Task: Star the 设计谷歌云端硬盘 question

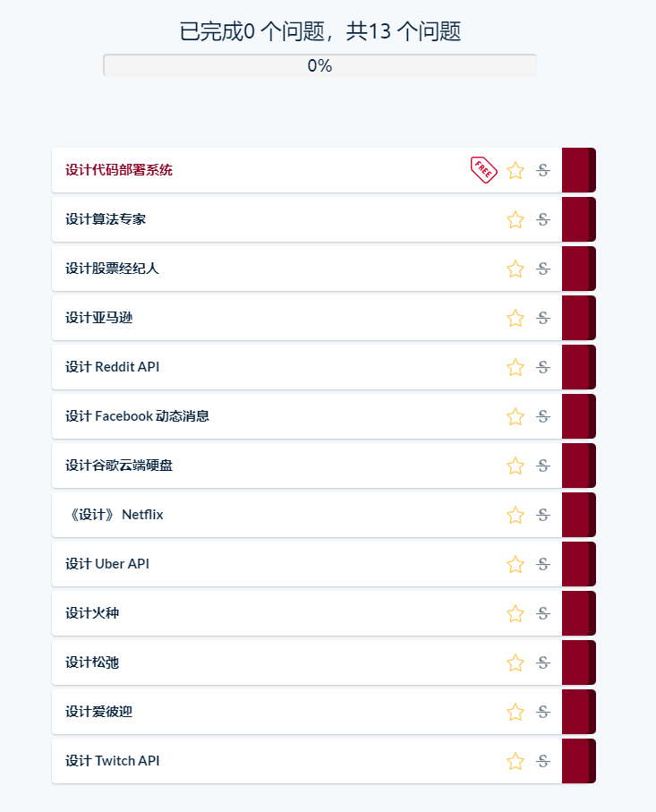Action: tap(515, 466)
